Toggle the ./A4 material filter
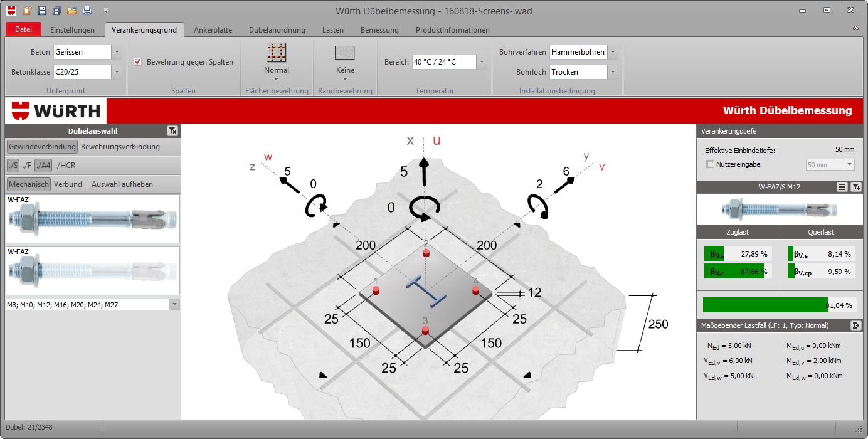This screenshot has height=439, width=868. point(43,166)
